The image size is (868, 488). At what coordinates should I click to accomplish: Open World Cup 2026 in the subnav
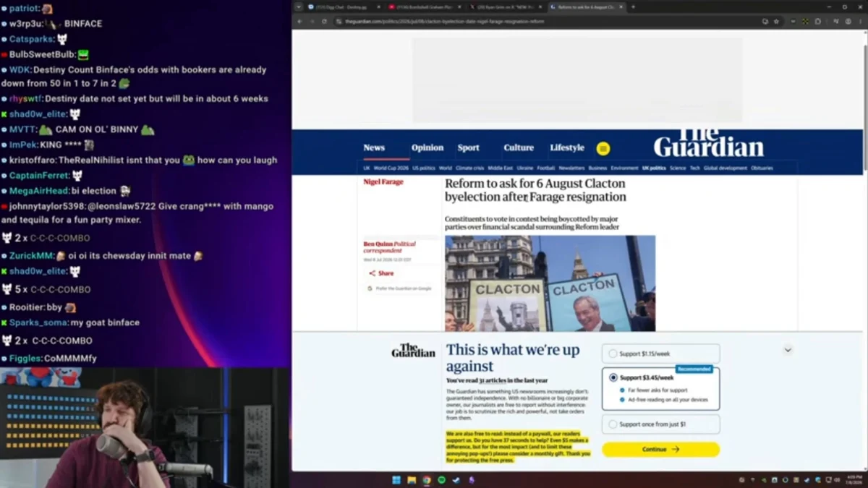pos(391,168)
